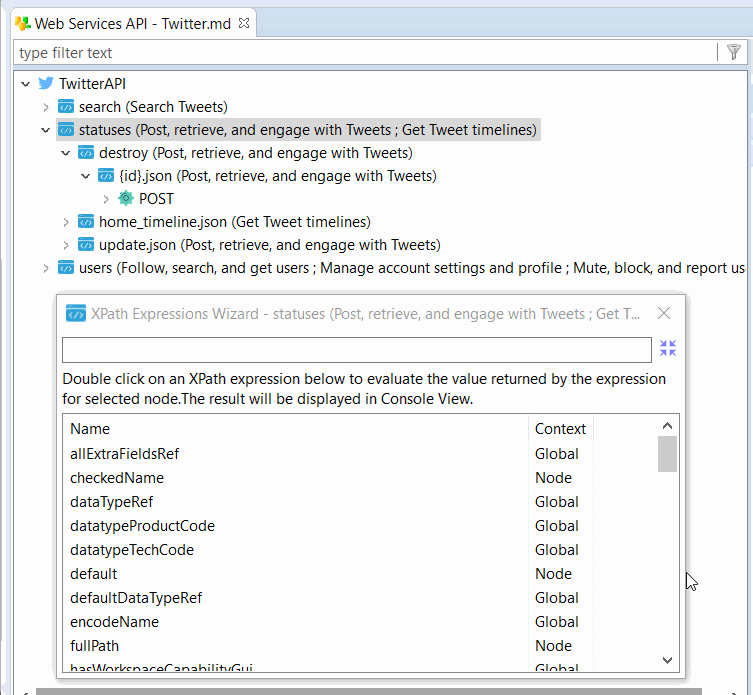Viewport: 753px width, 695px height.
Task: Select the checkedName expression
Action: [117, 478]
